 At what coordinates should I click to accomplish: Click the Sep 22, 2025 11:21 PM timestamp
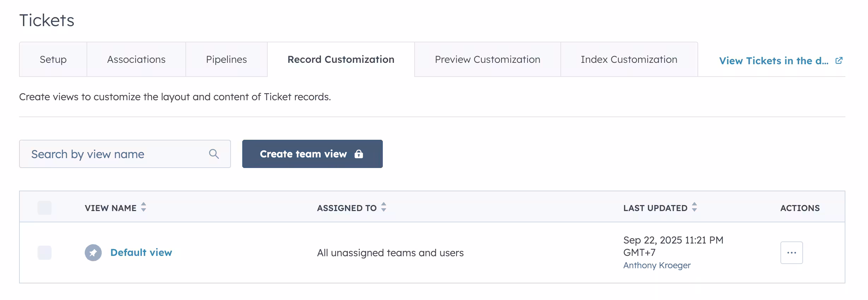673,246
